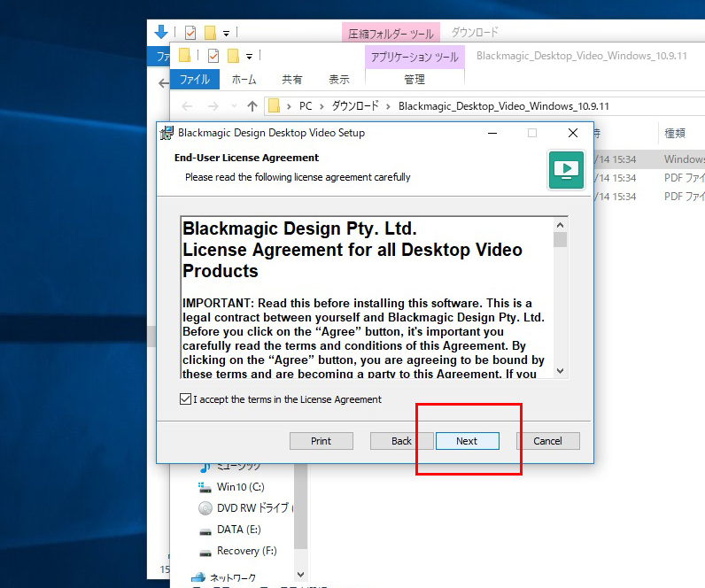
Task: Click license text scrollbar down arrow
Action: [x=560, y=371]
